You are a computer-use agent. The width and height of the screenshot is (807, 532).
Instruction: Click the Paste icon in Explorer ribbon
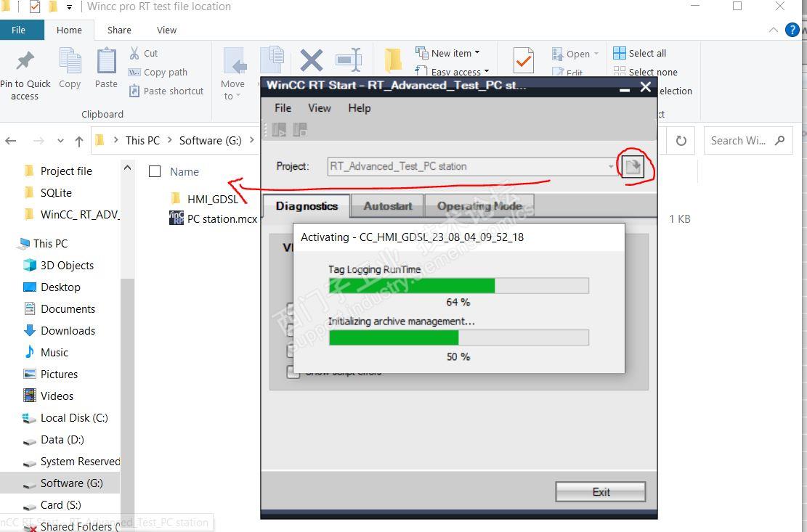[107, 61]
